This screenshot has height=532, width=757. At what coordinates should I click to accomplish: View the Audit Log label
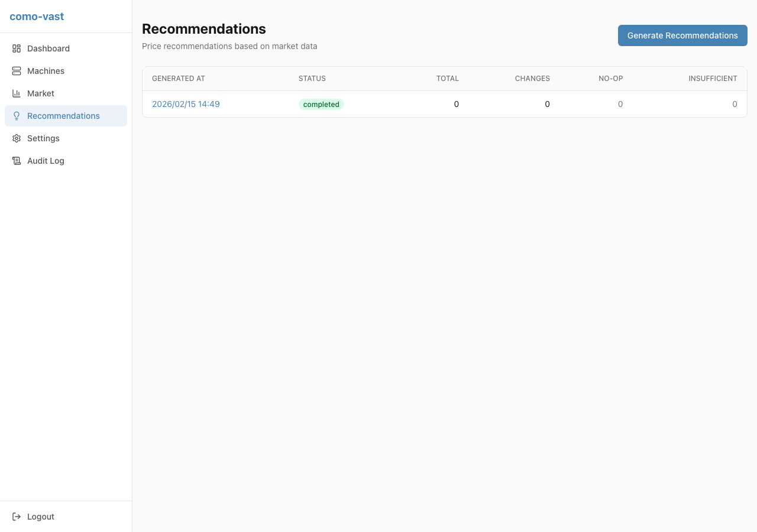click(46, 161)
